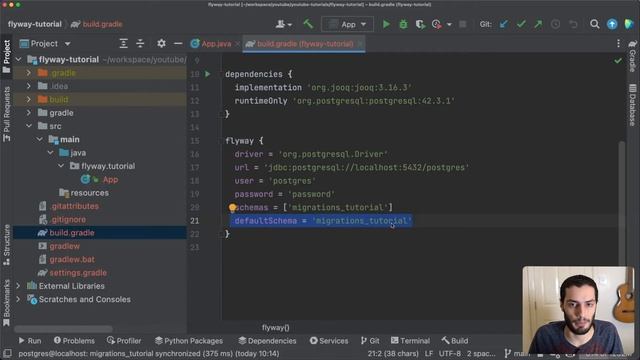Toggle the Project side tool window
Image resolution: width=640 pixels, height=360 pixels.
pyautogui.click(x=6, y=56)
